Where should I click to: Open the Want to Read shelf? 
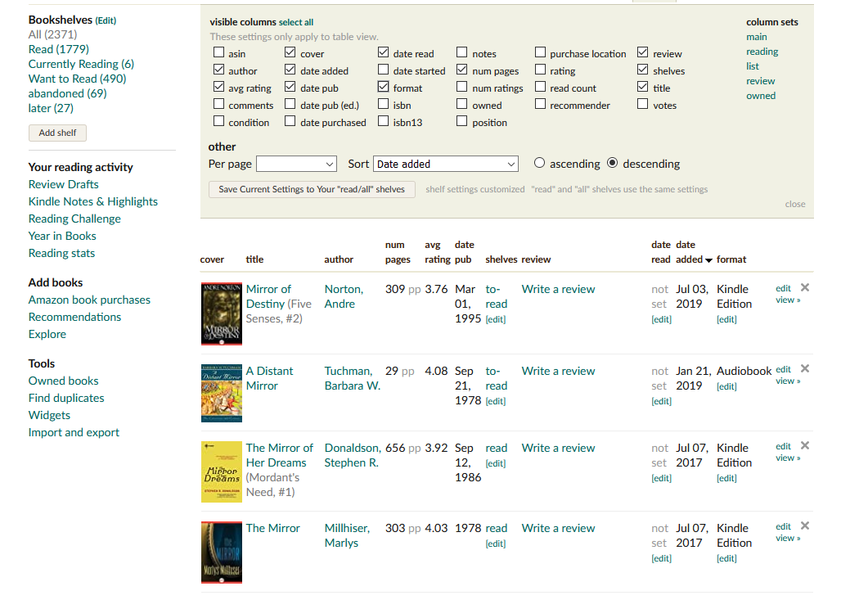[77, 79]
